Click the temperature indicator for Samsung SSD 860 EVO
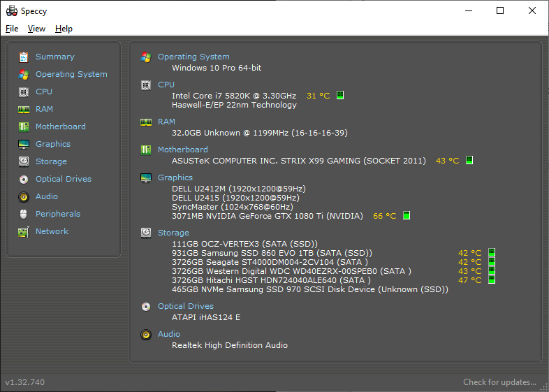Viewport: 549px width, 392px height. [492, 252]
